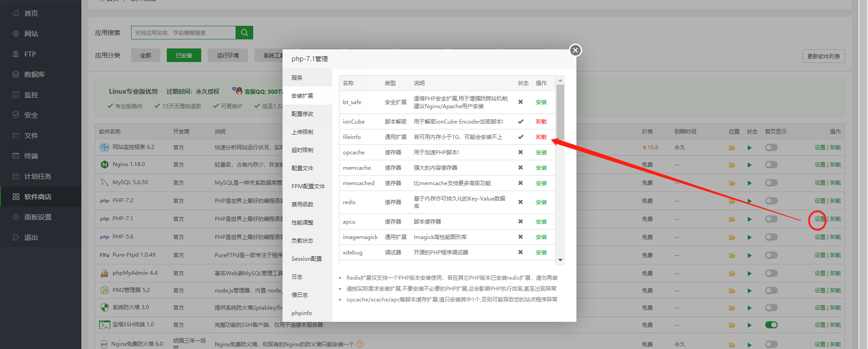Install the xdebug extension
Viewport: 868px width, 349px height.
541,253
